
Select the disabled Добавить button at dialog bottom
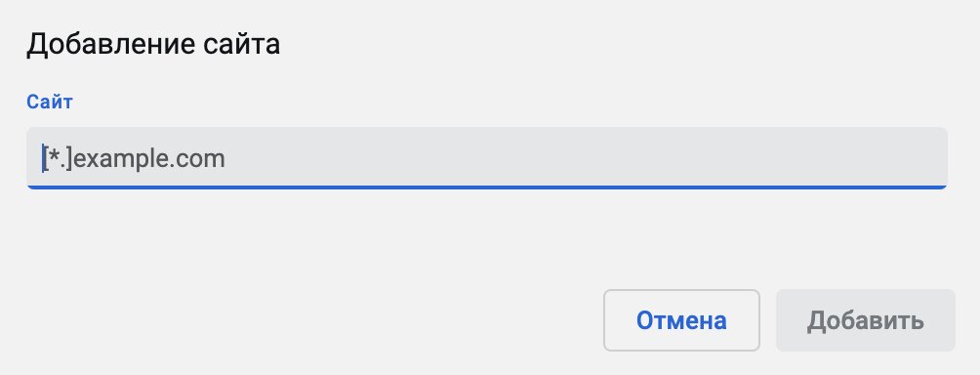click(x=866, y=320)
